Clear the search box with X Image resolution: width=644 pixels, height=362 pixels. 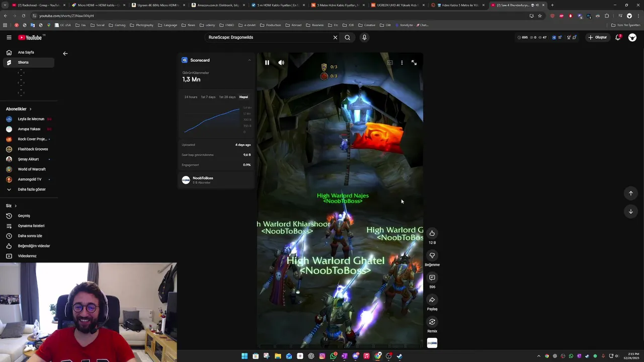[x=335, y=37]
